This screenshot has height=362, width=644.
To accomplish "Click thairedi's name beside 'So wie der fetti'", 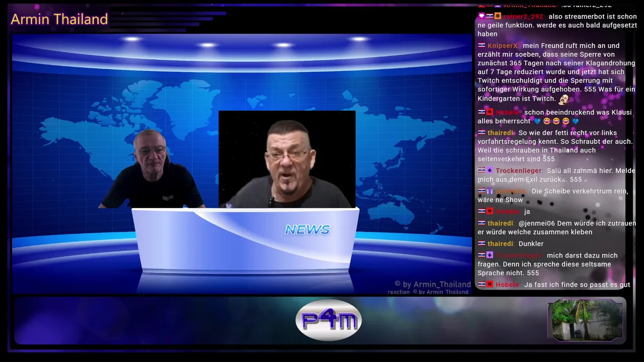I will pos(501,133).
